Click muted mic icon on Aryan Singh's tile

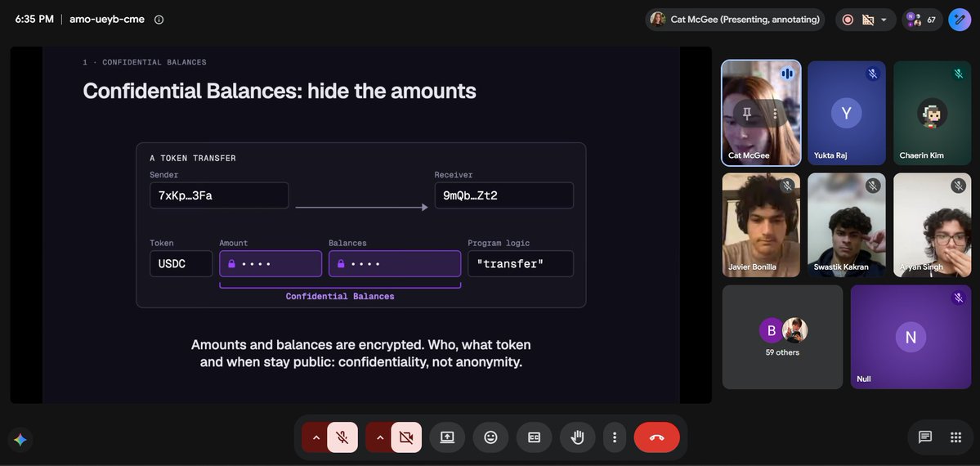[958, 185]
